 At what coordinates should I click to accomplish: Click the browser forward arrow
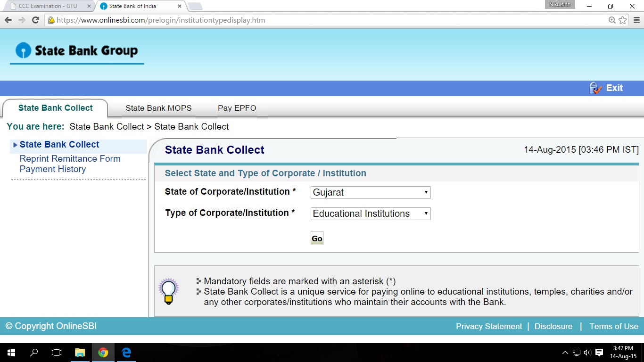coord(22,20)
